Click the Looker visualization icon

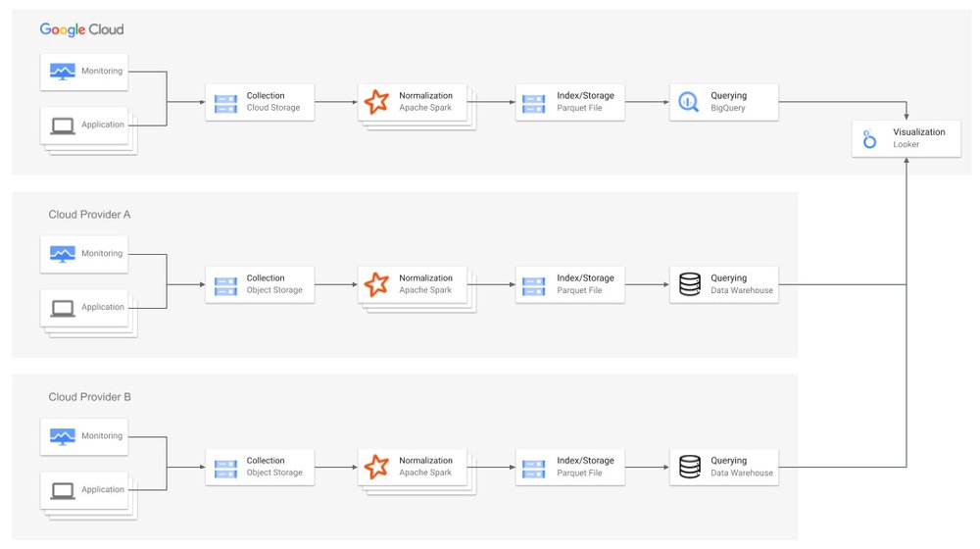click(869, 138)
